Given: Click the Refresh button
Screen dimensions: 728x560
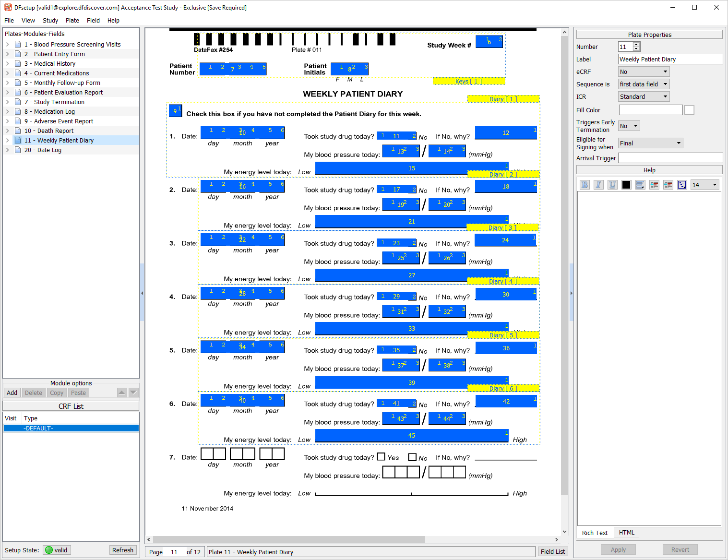Looking at the screenshot, I should [x=122, y=550].
